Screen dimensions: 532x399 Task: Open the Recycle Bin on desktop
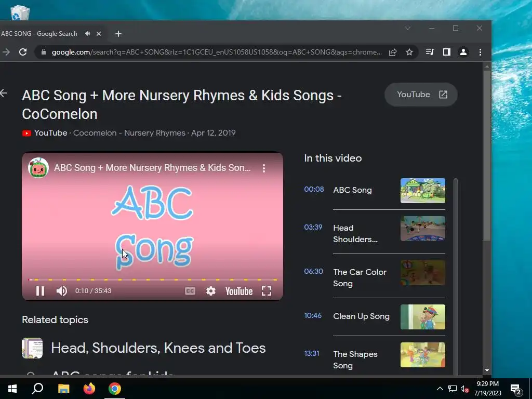point(20,13)
